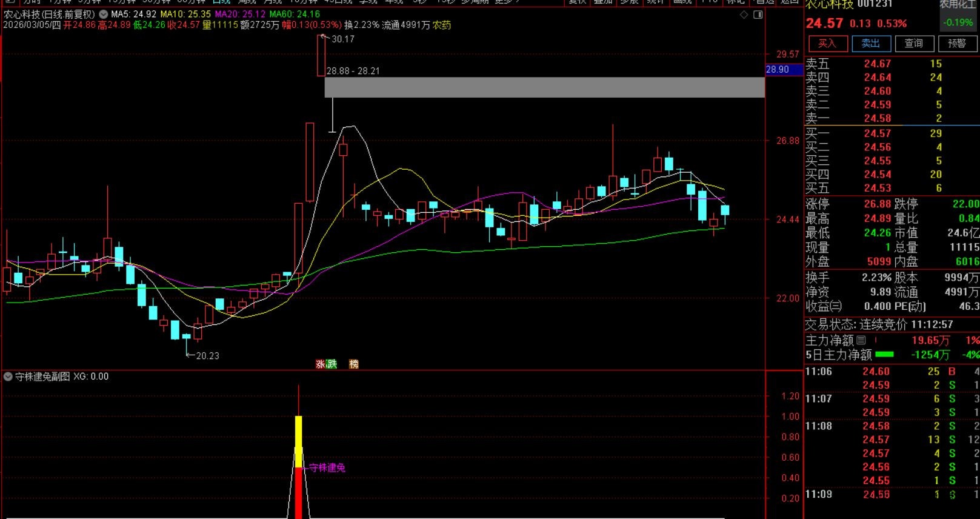Screen dimensions: 980x519
Task: Click the 主力净额 details list icon
Action: (x=861, y=341)
